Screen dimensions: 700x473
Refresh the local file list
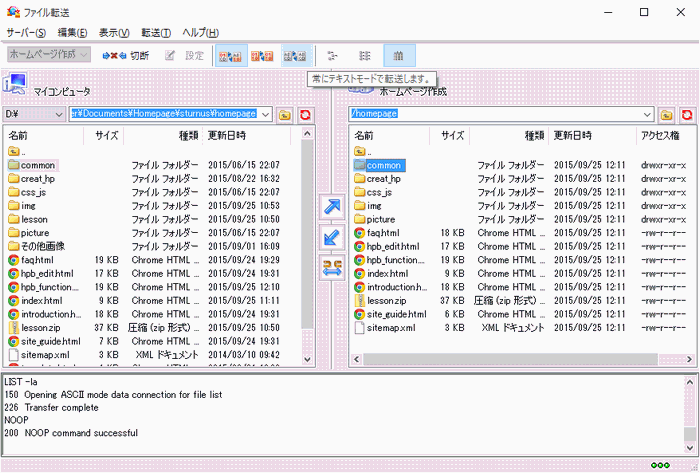point(305,114)
